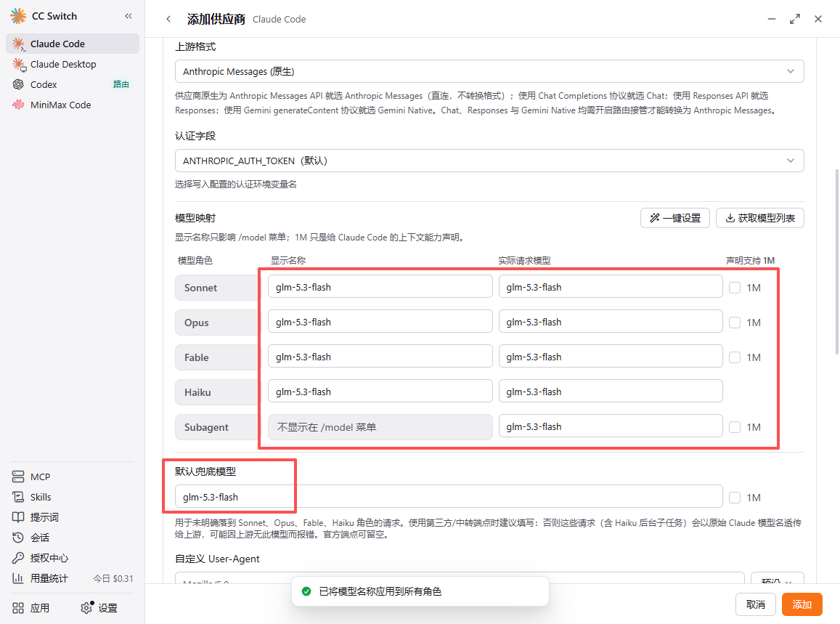Click the 默认兜底模型 input field
This screenshot has height=624, width=840.
(449, 497)
